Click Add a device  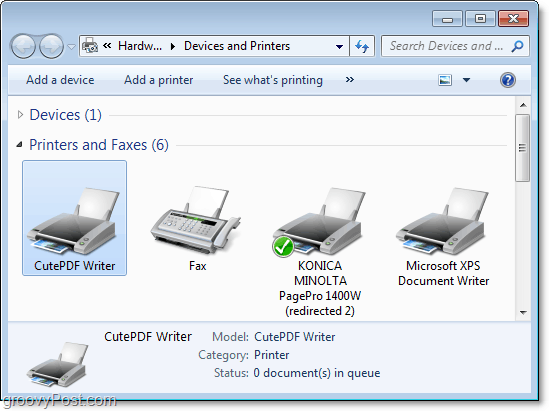pyautogui.click(x=60, y=80)
